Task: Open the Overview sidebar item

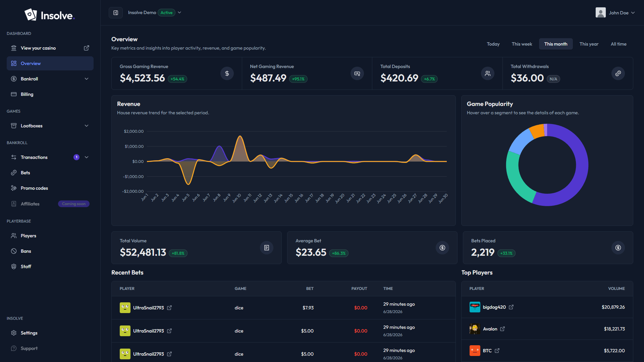Action: pos(50,63)
